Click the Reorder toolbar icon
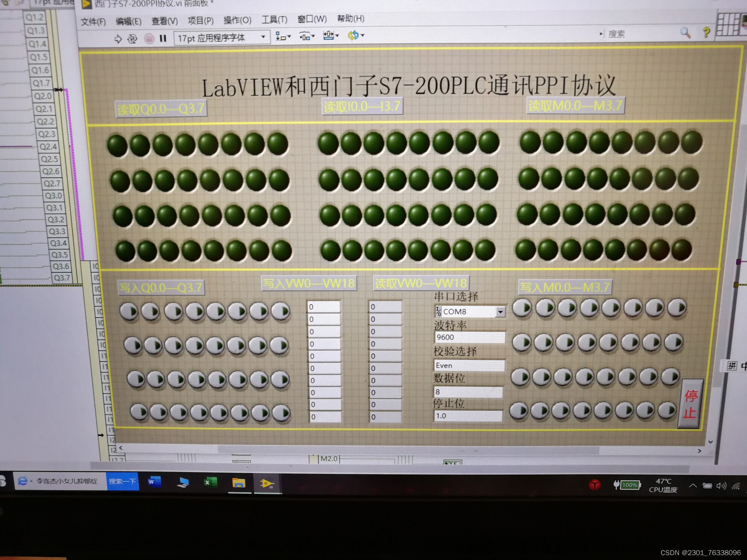This screenshot has width=747, height=560. click(354, 36)
